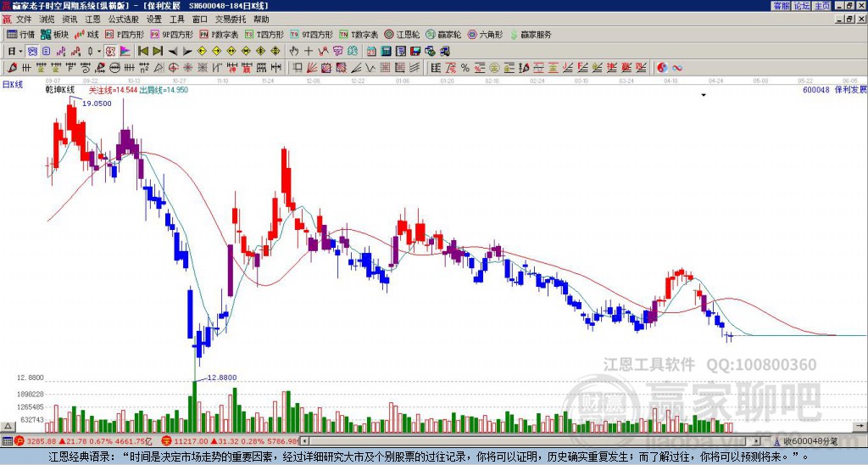Click the black right arrow icon
868x465 pixels.
click(x=187, y=52)
